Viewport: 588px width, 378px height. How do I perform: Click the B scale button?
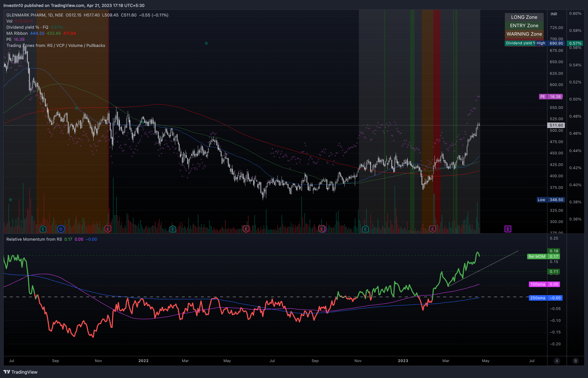click(576, 361)
